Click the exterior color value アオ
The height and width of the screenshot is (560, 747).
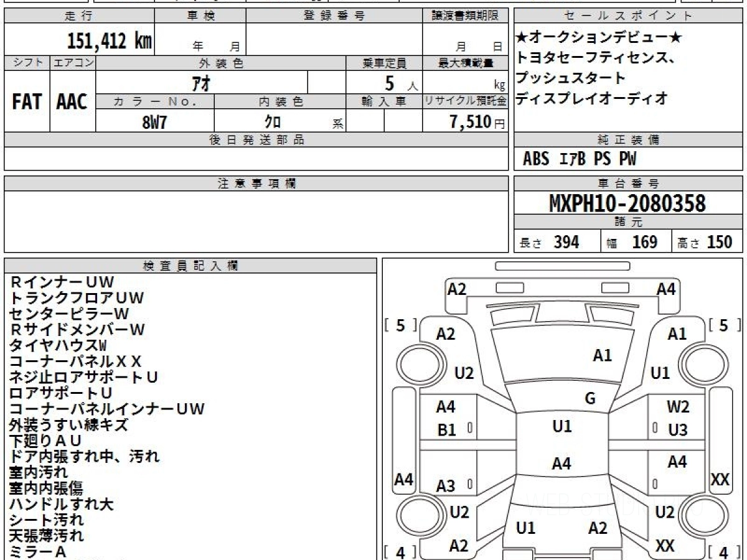[200, 83]
